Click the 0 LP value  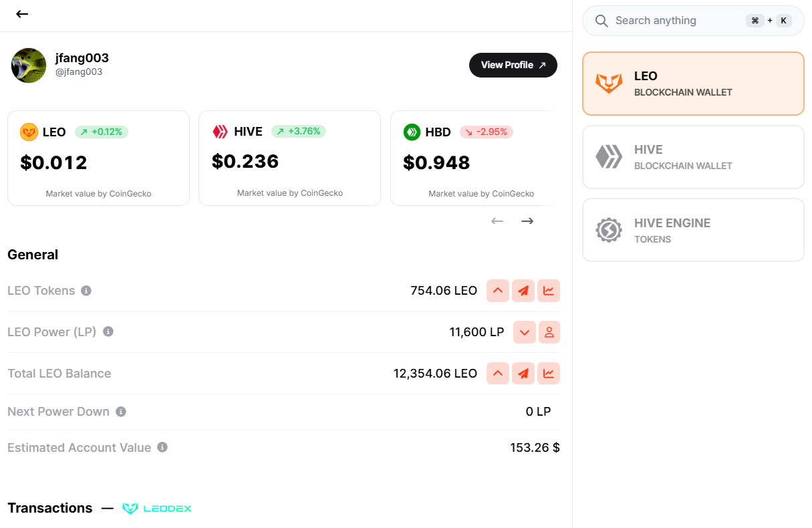point(539,412)
